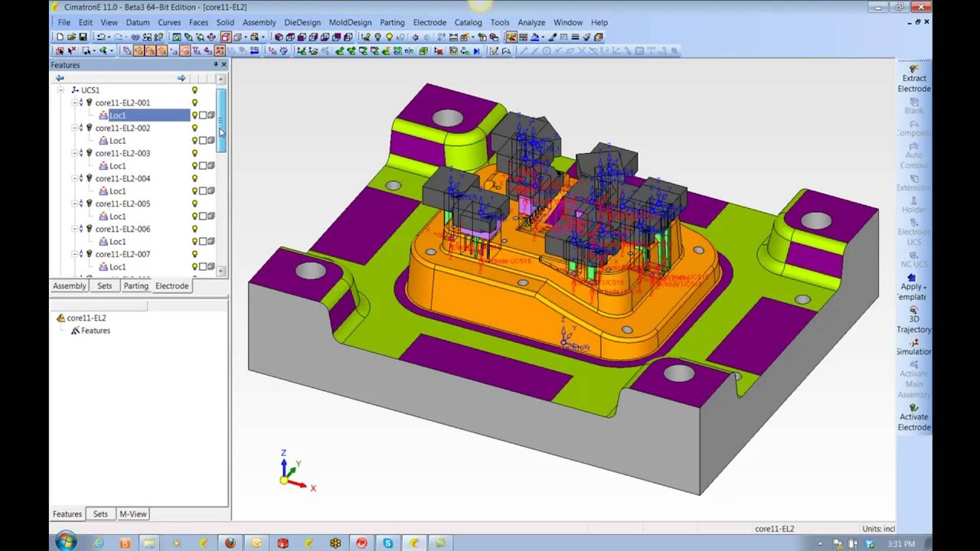Viewport: 980px width, 551px height.
Task: Pin the Features panel with pushpin icon
Action: tap(215, 65)
